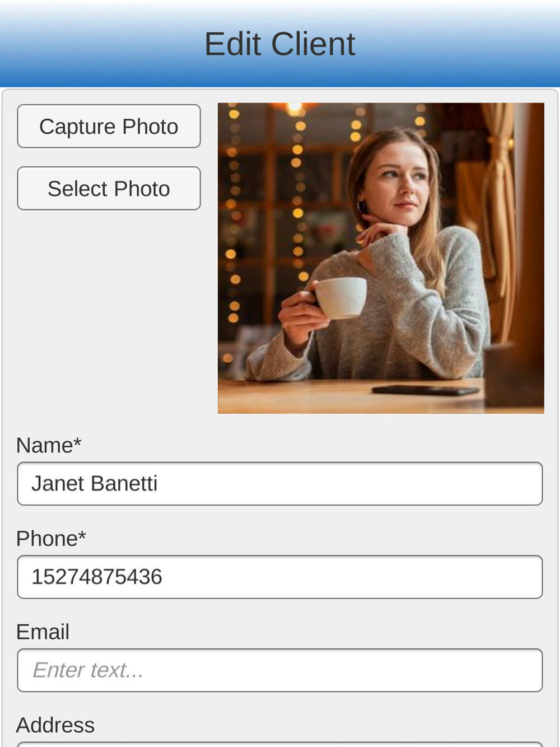560x747 pixels.
Task: Click the Address field at the bottom edge
Action: tap(280, 744)
